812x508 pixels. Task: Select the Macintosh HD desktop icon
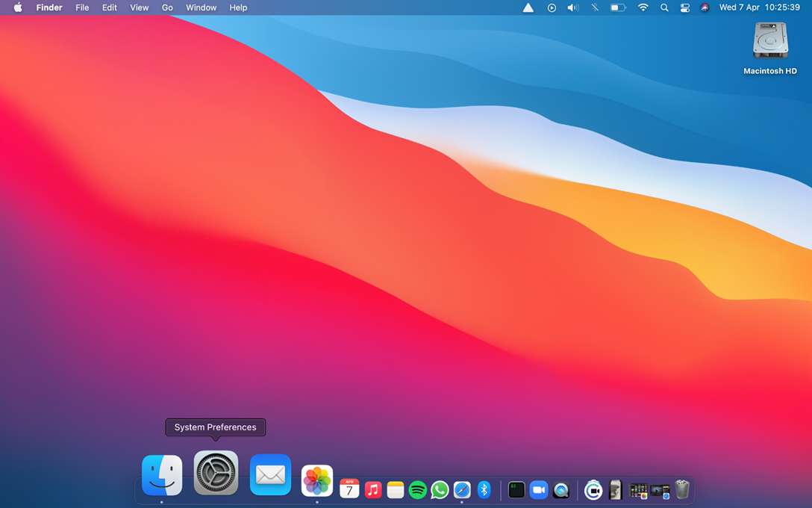coord(770,42)
